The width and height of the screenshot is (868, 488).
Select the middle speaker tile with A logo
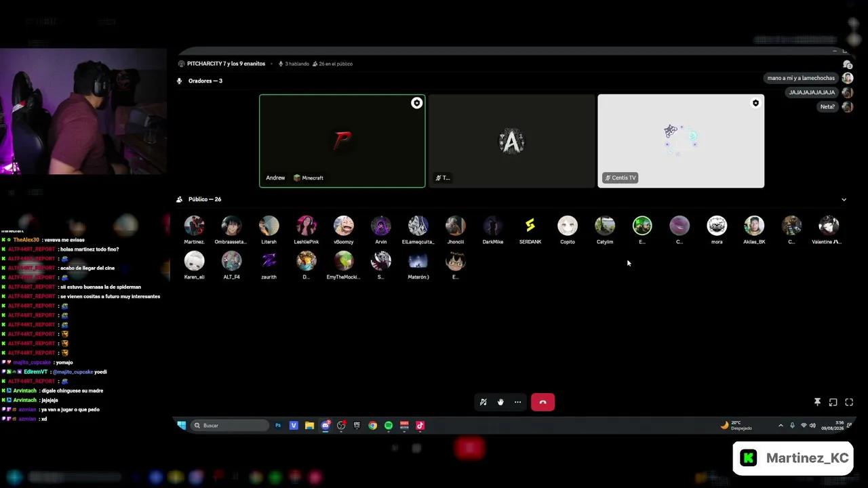click(x=511, y=141)
